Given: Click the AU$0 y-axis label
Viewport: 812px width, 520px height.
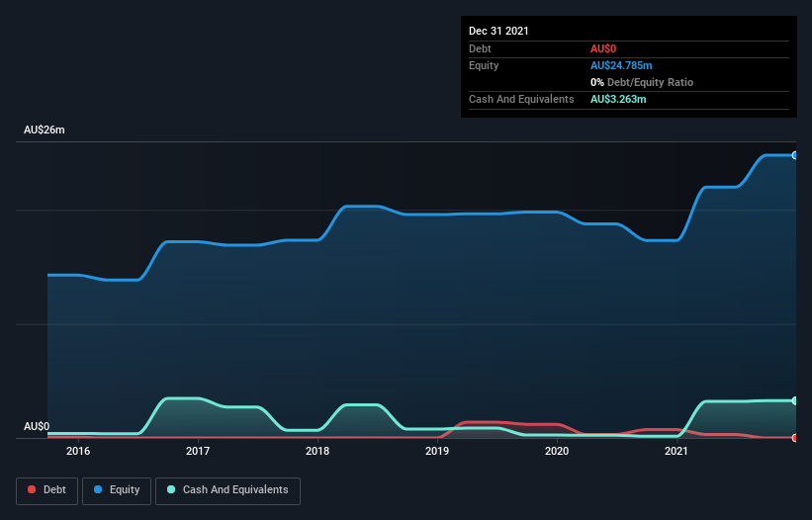Looking at the screenshot, I should (37, 426).
